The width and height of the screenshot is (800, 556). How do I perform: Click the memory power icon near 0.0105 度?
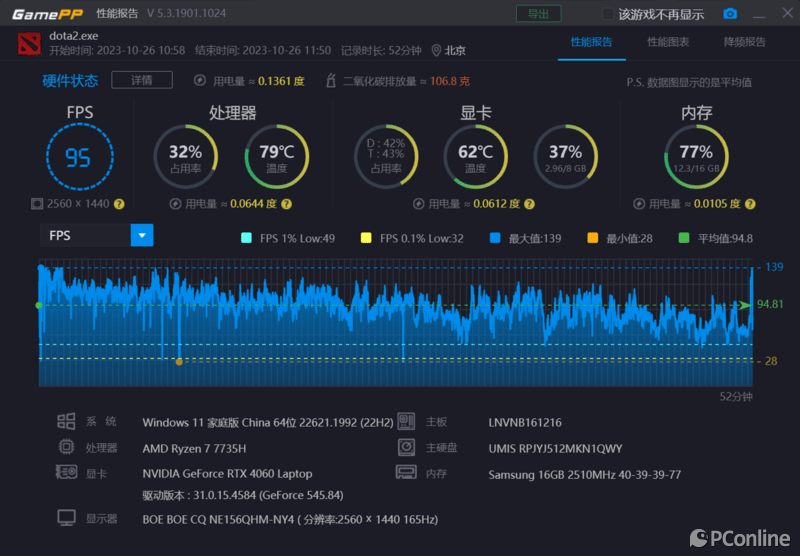(x=639, y=204)
